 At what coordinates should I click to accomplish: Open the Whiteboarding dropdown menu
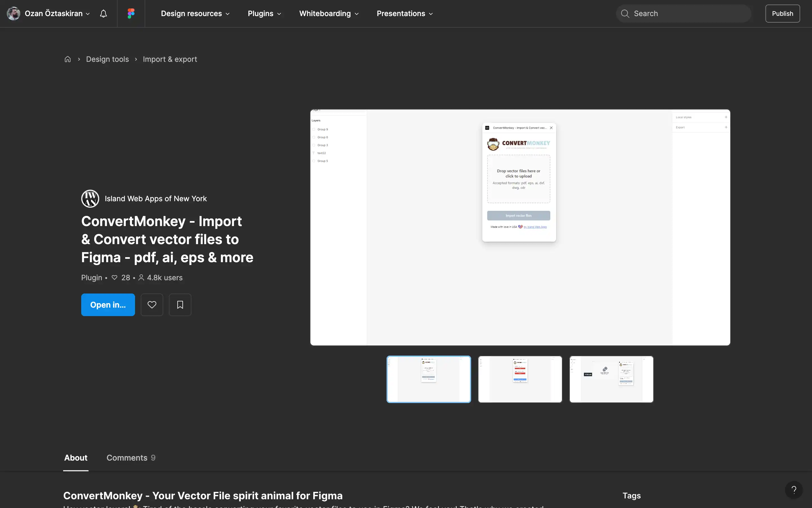329,14
